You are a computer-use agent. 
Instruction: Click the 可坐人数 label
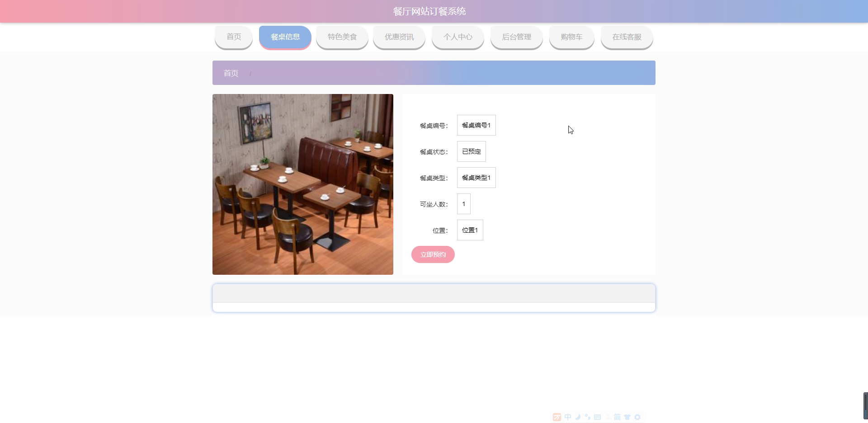click(434, 204)
